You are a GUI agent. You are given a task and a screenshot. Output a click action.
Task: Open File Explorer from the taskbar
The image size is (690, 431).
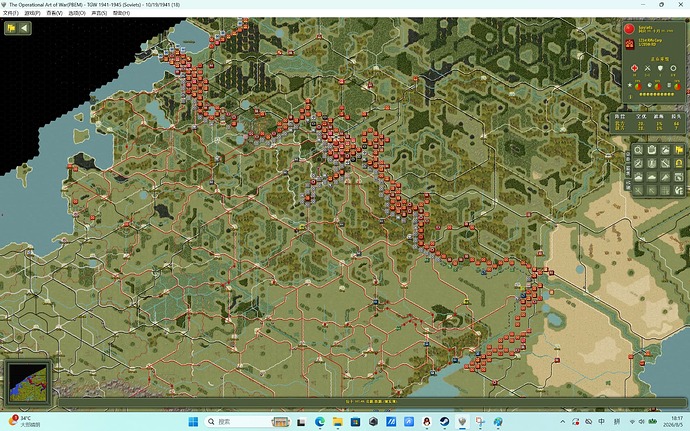(338, 422)
